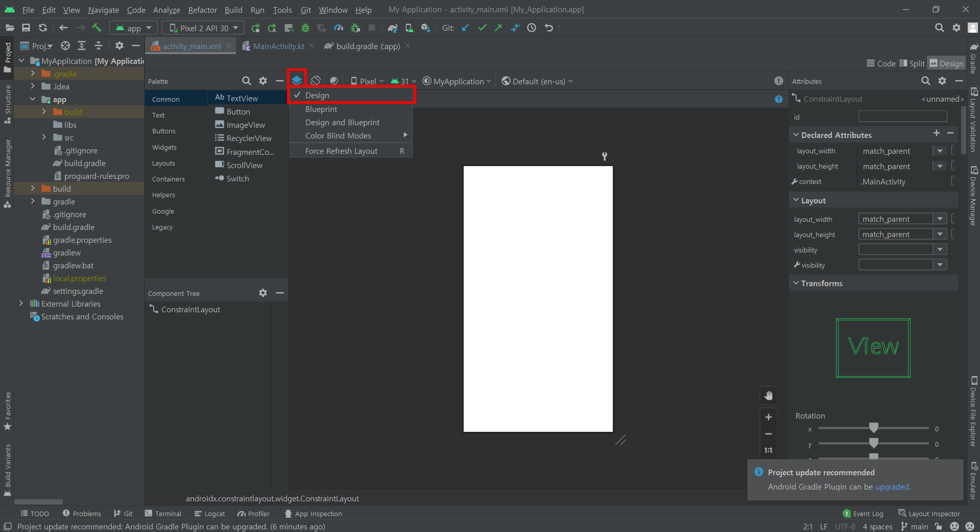Switch to Split view mode
The height and width of the screenshot is (532, 980).
click(912, 63)
